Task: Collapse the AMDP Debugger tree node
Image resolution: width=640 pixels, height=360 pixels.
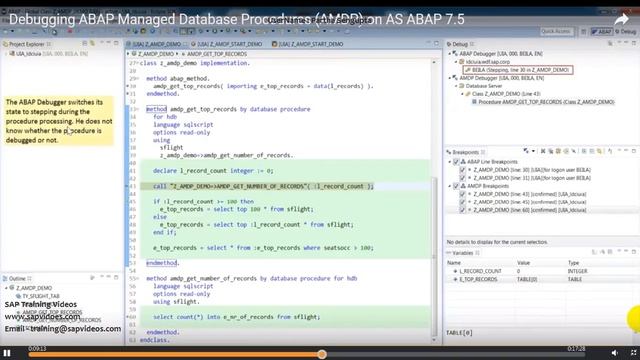Action: pos(450,78)
